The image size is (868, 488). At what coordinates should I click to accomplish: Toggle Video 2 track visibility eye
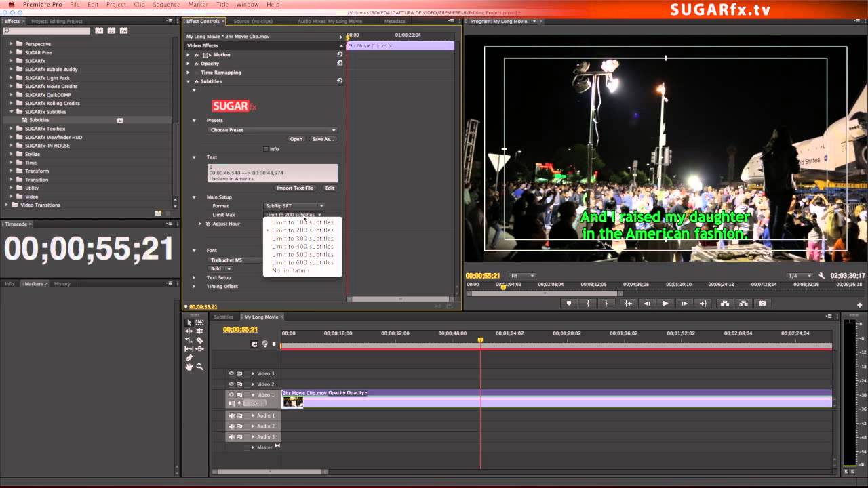click(x=231, y=384)
